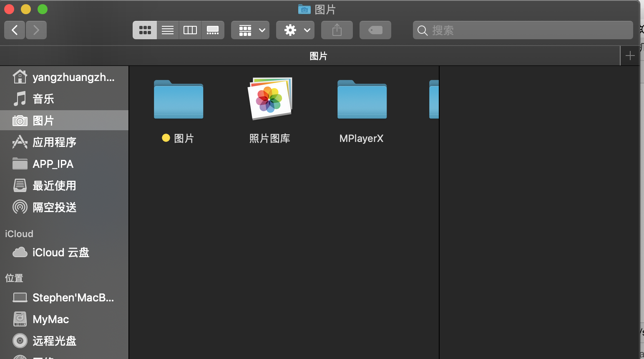Go forward using the forward arrow
Image resolution: width=644 pixels, height=359 pixels.
[x=36, y=30]
